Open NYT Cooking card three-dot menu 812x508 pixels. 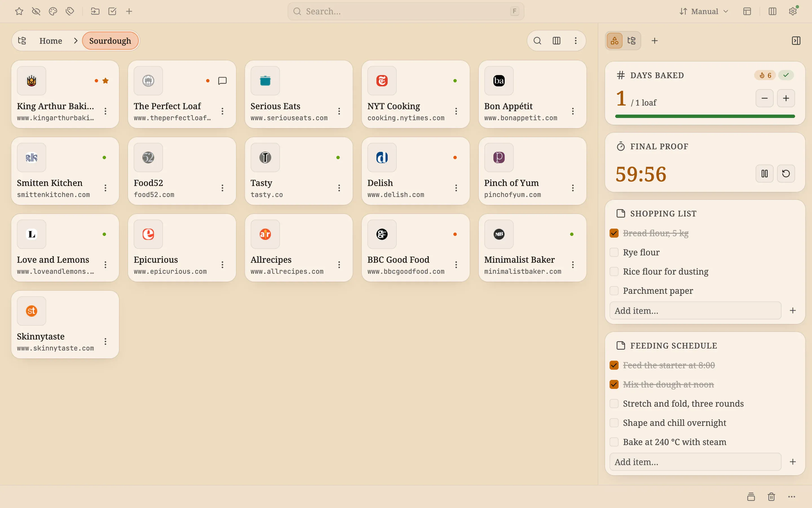[x=456, y=111]
